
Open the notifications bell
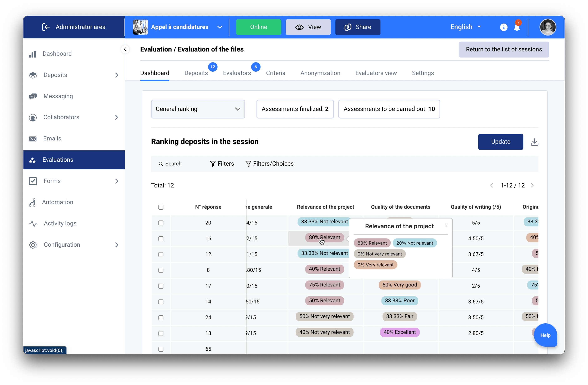[517, 27]
